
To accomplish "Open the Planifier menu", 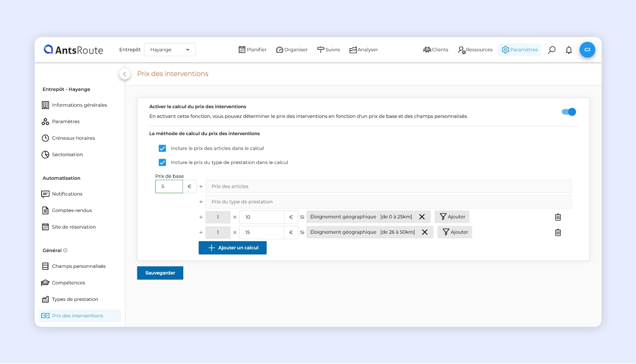I will point(252,50).
